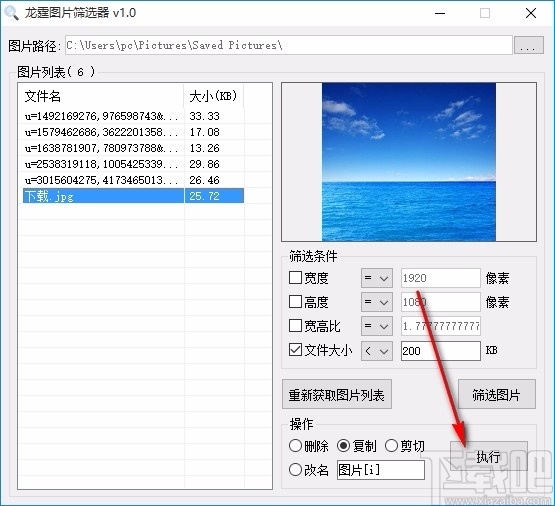Click the 13.26 size cell
The height and width of the screenshot is (506, 555).
pos(205,148)
